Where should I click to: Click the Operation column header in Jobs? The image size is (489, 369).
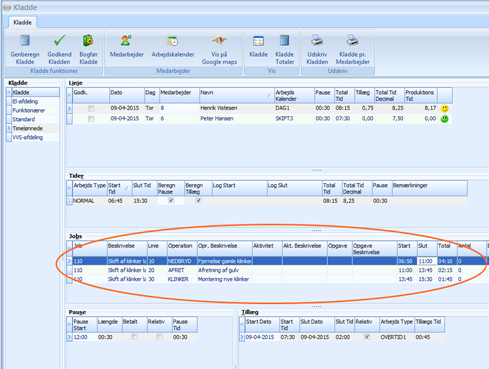click(x=182, y=249)
